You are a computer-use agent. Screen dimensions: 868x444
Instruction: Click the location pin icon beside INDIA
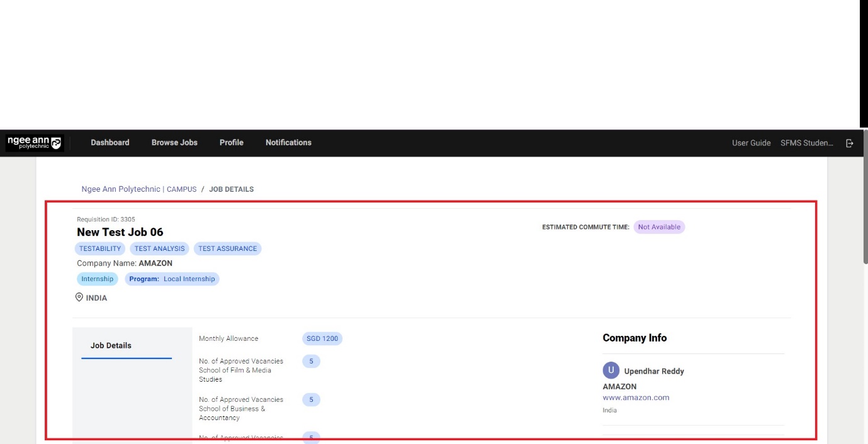tap(79, 297)
